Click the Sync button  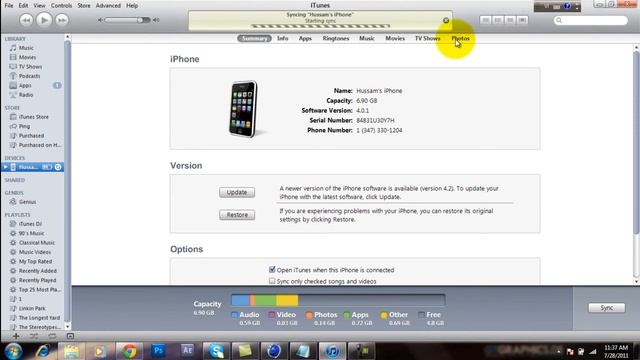[x=607, y=308]
